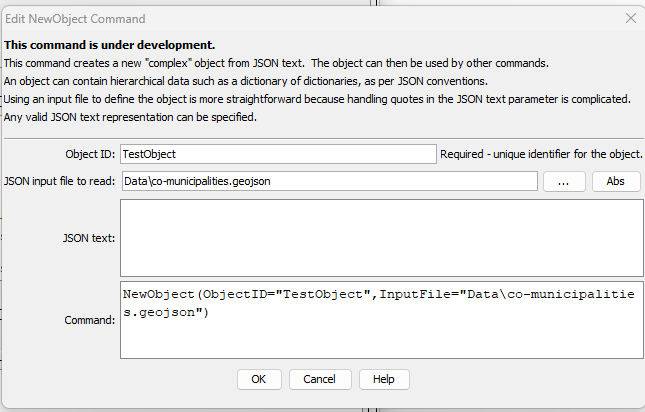Viewport: 645px width, 412px height.
Task: Click the line 'This command creates a new'
Action: pyautogui.click(x=276, y=63)
